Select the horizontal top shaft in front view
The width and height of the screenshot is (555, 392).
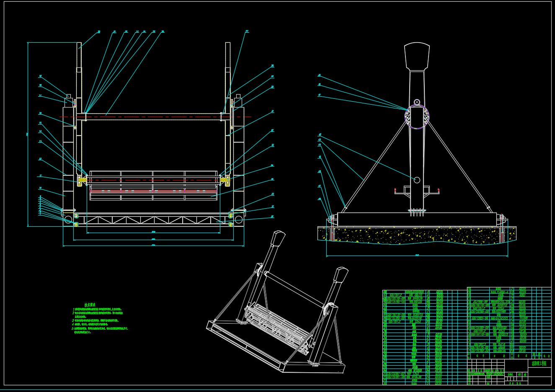[153, 117]
